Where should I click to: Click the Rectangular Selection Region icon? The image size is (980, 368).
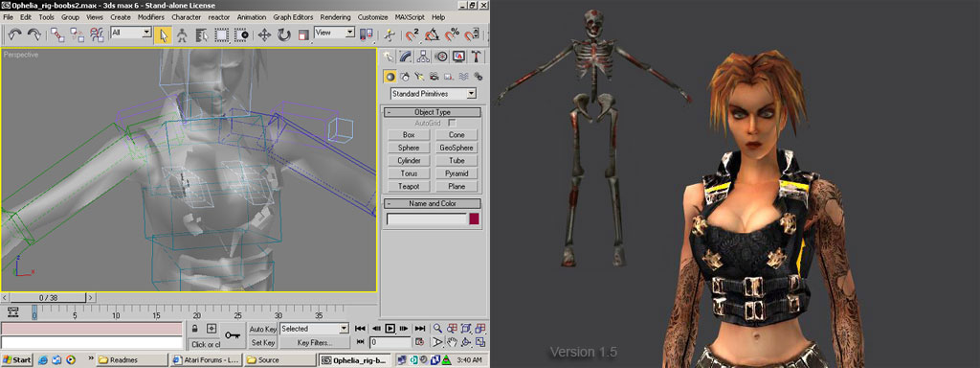pos(222,35)
